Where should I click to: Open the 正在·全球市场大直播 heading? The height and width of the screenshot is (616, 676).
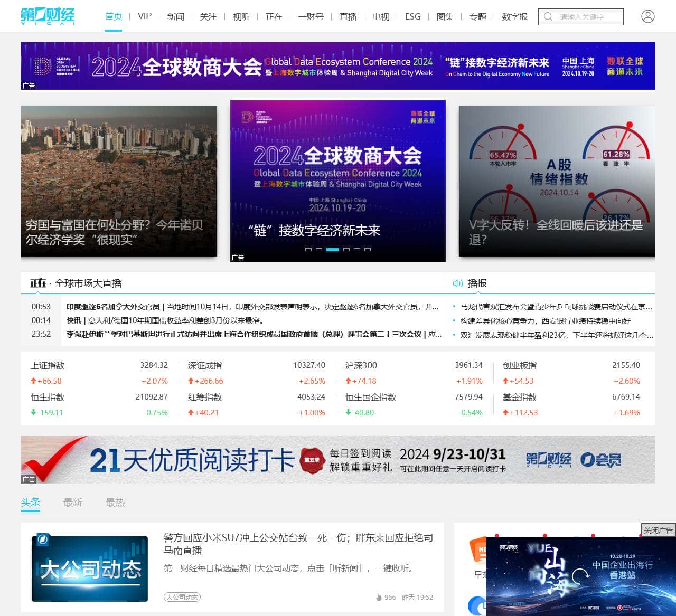(76, 283)
